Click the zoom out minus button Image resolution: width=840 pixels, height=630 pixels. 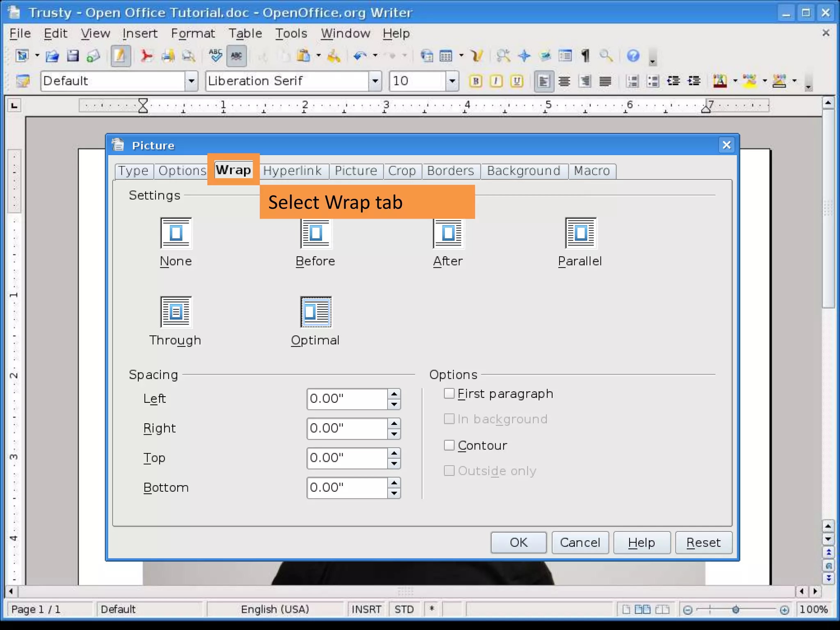click(688, 610)
